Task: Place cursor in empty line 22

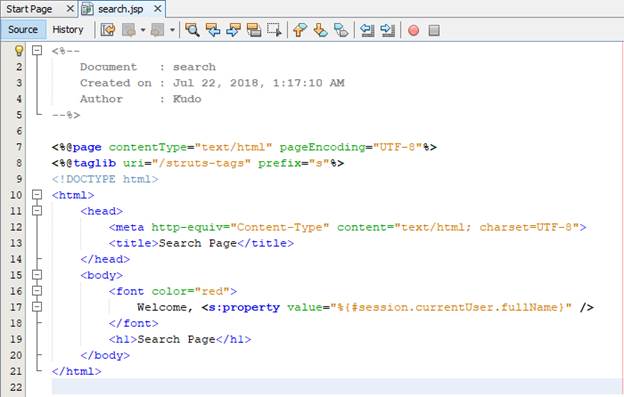Action: 336,387
